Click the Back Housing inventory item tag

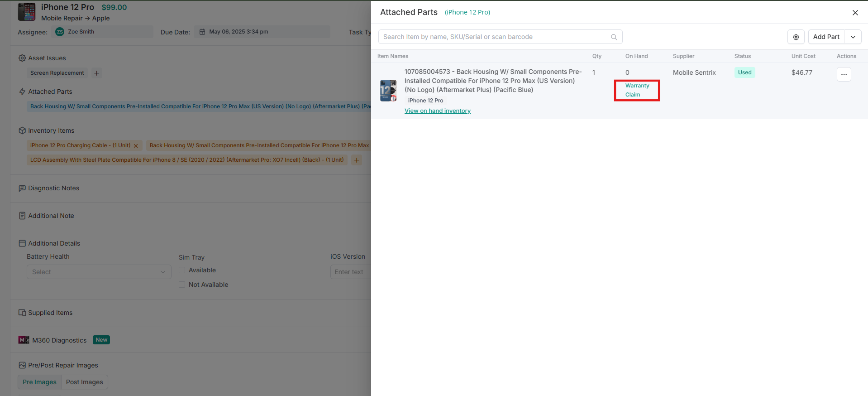coord(258,145)
